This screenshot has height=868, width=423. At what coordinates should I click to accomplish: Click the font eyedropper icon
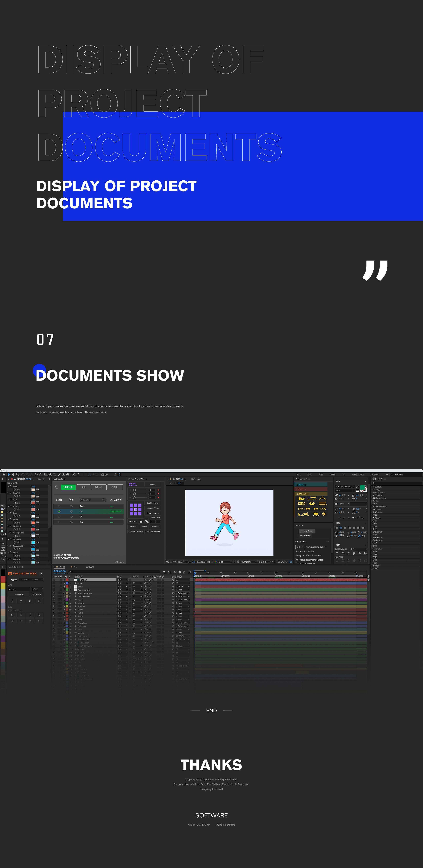357,487
